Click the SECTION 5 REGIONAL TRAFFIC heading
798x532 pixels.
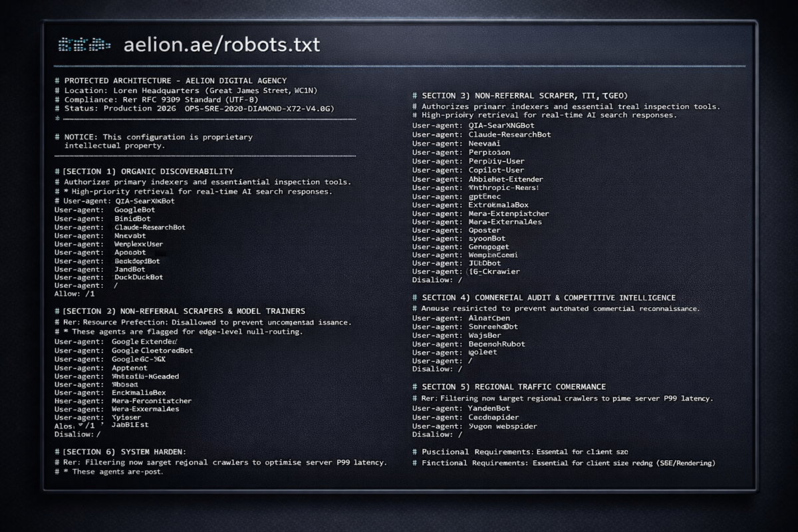tap(509, 387)
